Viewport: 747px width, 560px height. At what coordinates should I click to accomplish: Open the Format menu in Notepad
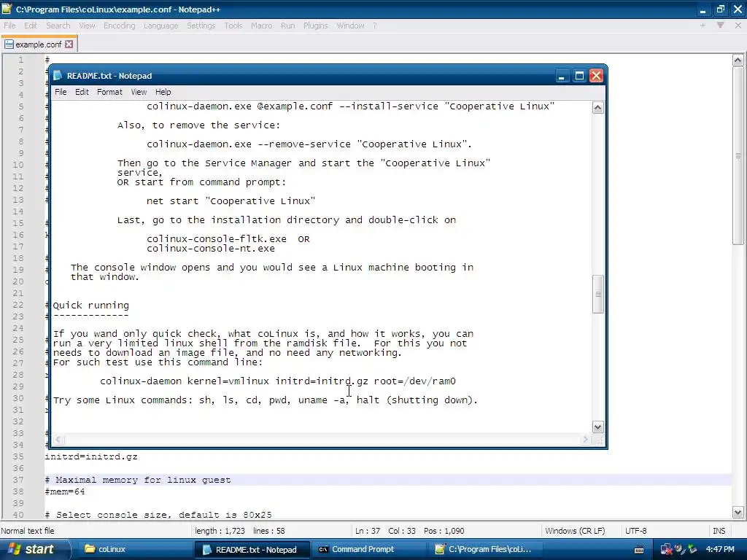tap(109, 92)
